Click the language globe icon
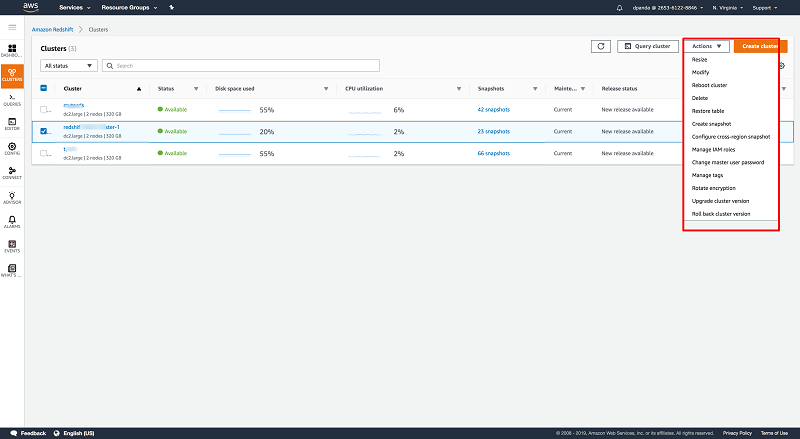Viewport: 800px width, 439px height. pos(57,433)
